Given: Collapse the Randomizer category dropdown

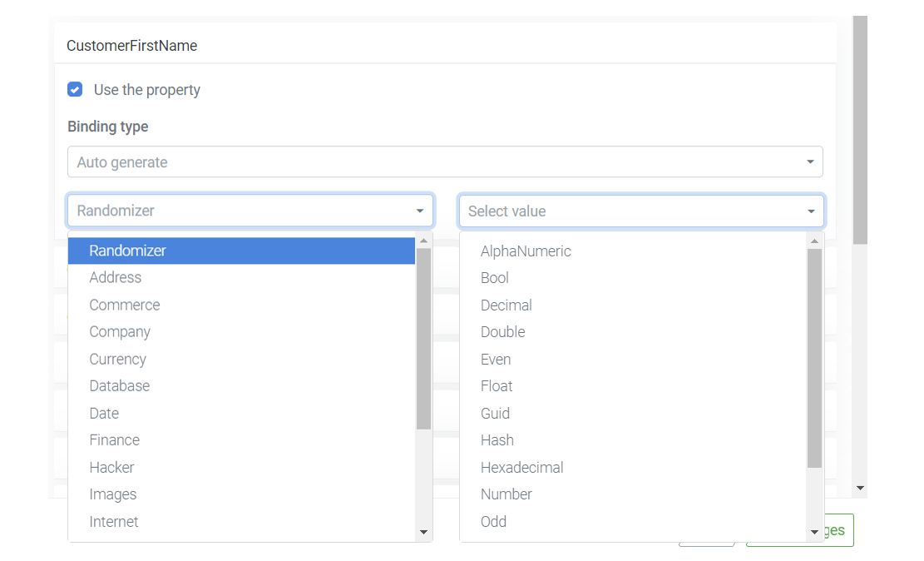Looking at the screenshot, I should [250, 211].
